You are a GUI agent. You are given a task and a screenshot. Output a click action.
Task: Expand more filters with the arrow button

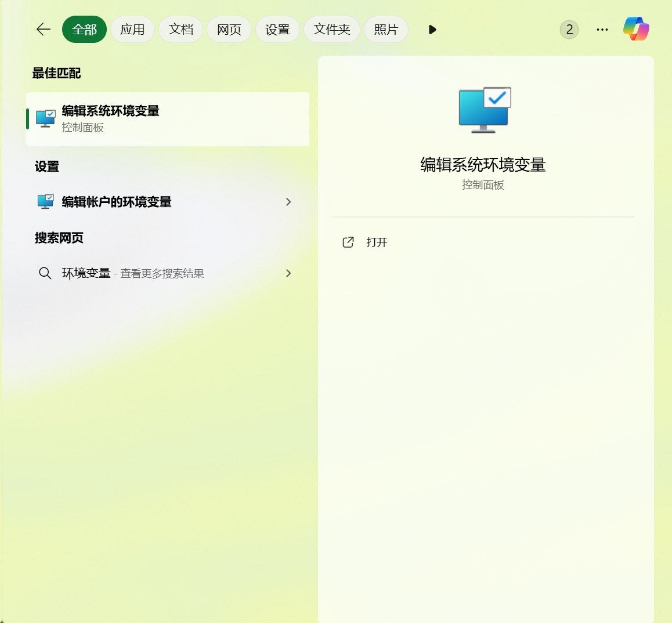[x=432, y=30]
